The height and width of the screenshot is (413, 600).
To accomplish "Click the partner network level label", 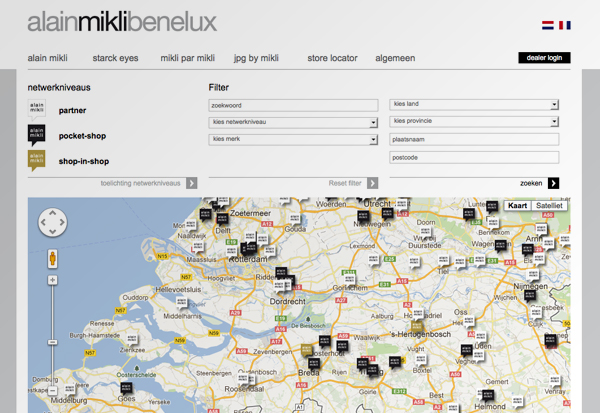I will pyautogui.click(x=72, y=111).
